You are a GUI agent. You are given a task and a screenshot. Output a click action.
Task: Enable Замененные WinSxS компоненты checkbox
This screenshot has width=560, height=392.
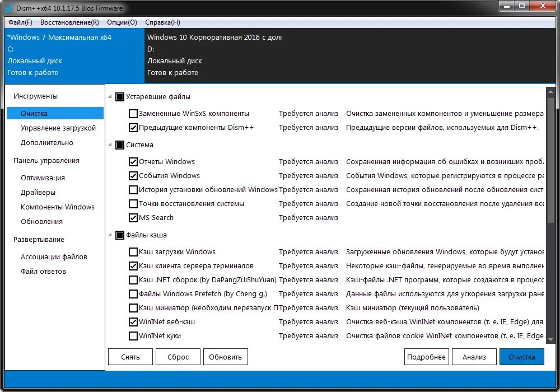(x=133, y=114)
